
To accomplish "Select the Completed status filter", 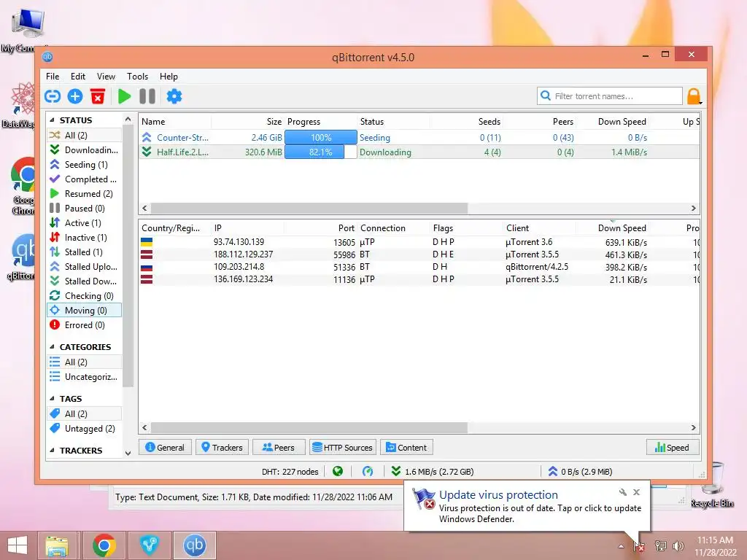I will pyautogui.click(x=85, y=179).
